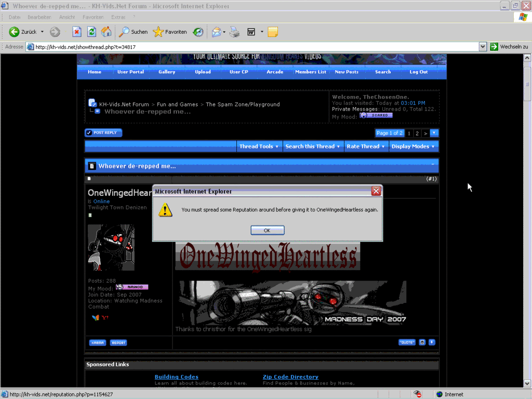Stop page loading with red X icon
The width and height of the screenshot is (532, 399).
click(x=77, y=32)
